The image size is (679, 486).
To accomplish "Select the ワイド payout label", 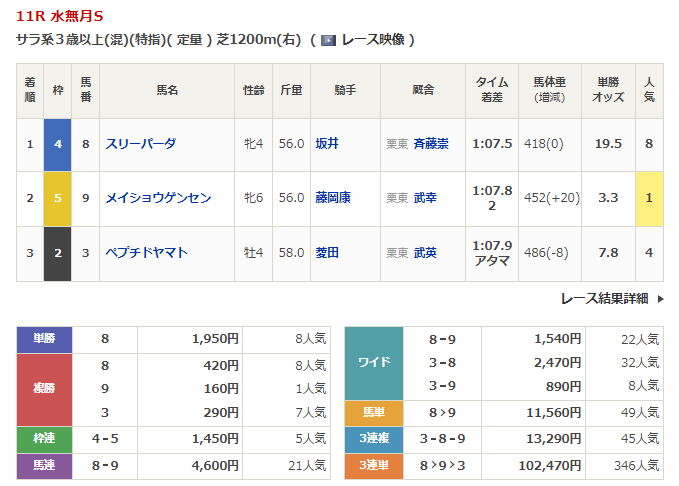I will click(x=374, y=362).
